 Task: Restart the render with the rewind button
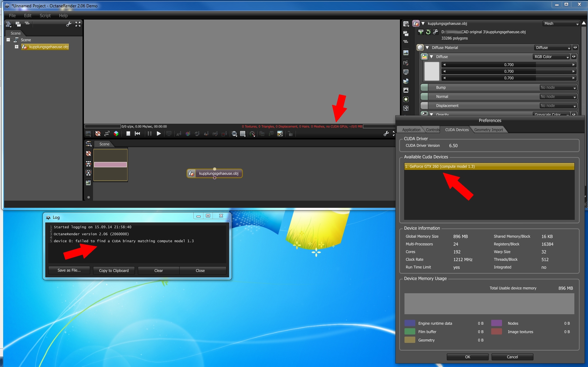(x=137, y=134)
